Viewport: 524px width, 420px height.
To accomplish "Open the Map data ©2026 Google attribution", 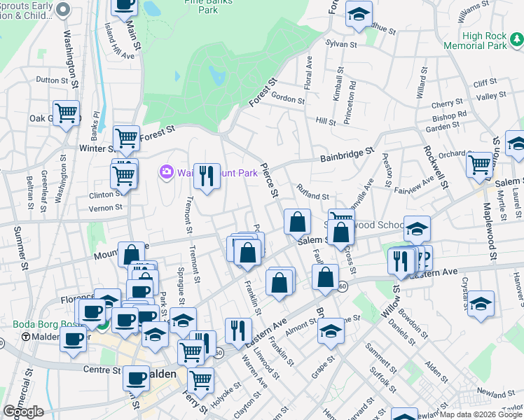I will pos(481,414).
